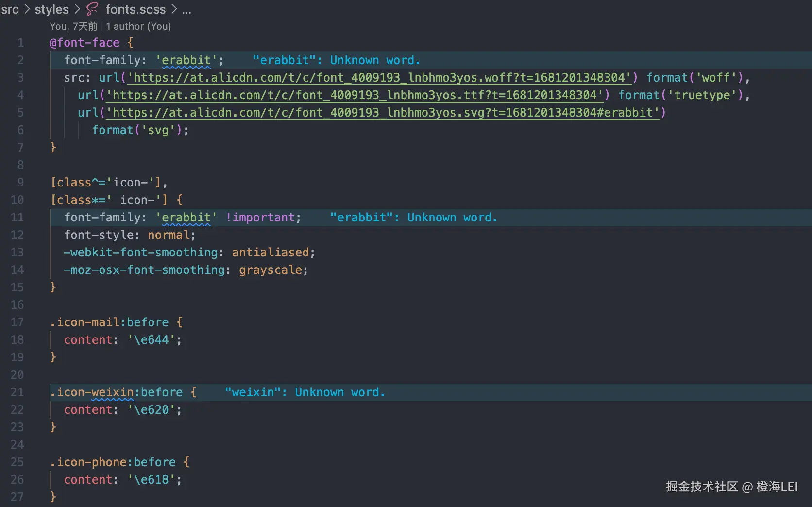Click the grayscale value
Viewport: 812px width, 507px height.
[270, 270]
